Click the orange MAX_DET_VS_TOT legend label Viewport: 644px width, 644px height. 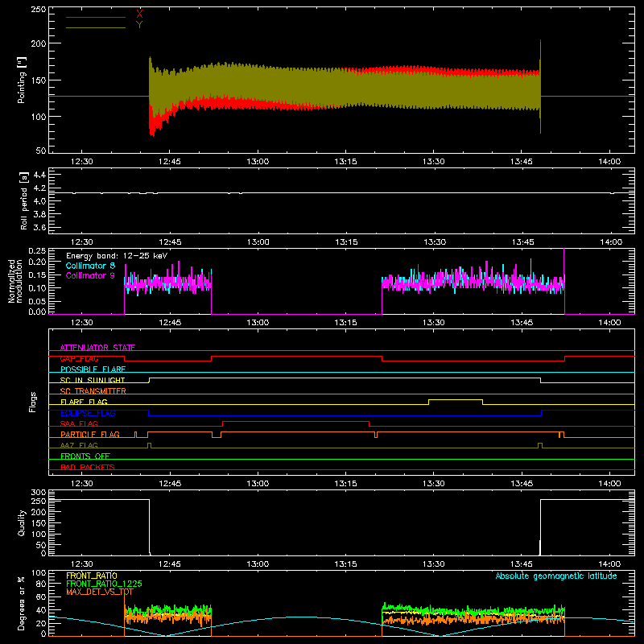click(x=99, y=592)
